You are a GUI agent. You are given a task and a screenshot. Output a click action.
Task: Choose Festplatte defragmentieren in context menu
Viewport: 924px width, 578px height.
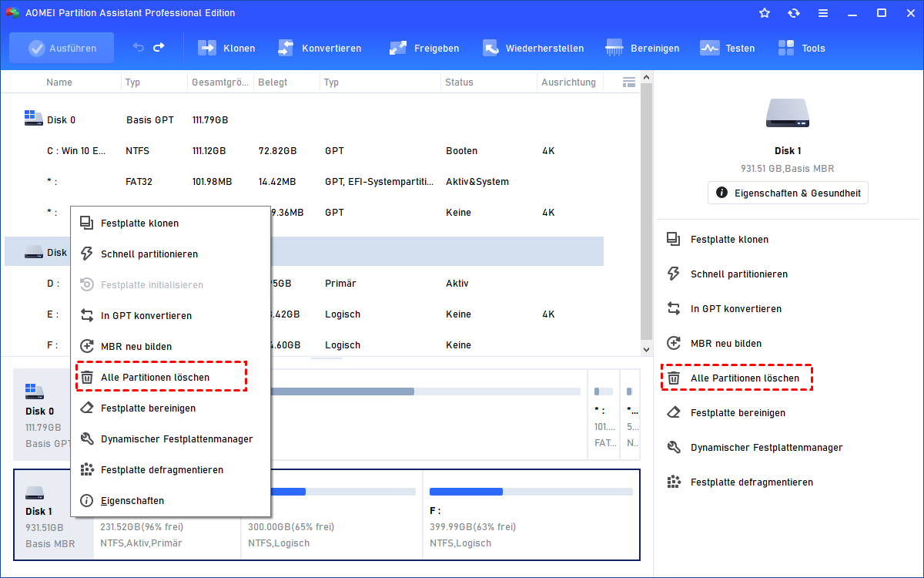pos(170,470)
